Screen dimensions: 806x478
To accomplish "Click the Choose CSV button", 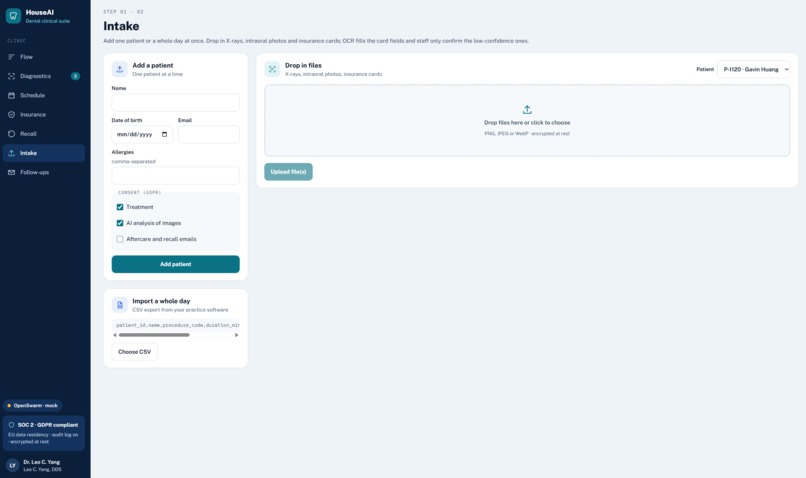I will pyautogui.click(x=135, y=352).
